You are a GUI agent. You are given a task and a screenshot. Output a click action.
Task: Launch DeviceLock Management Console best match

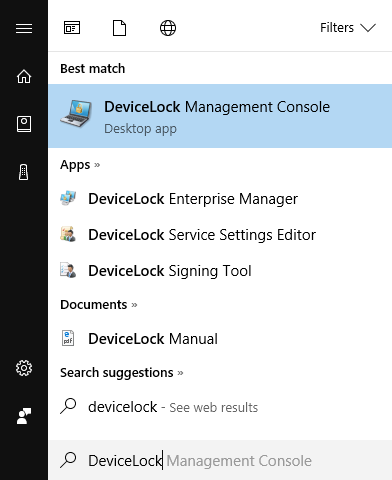(220, 116)
